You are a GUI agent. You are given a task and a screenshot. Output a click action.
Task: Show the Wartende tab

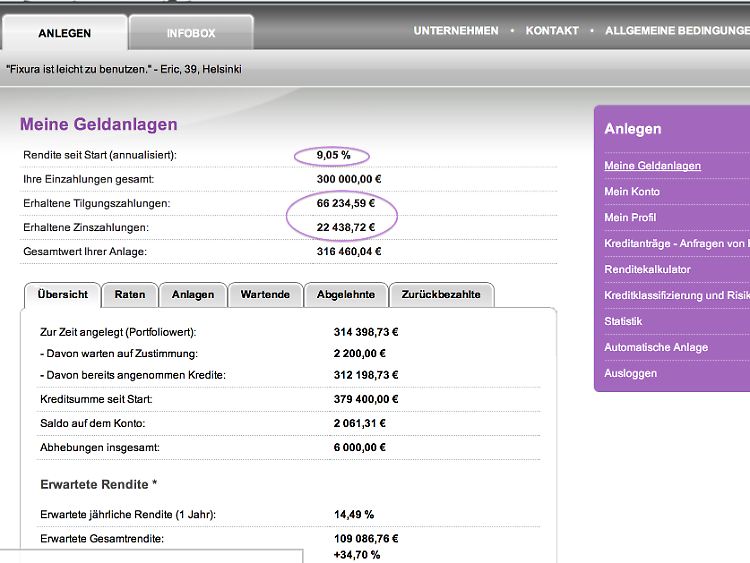coord(265,295)
